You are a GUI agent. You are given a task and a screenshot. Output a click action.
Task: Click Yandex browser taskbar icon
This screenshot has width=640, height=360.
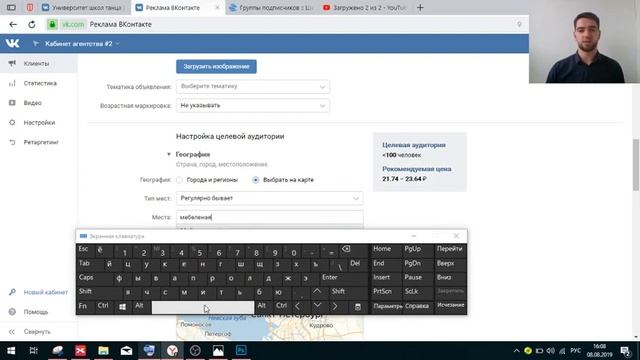172,351
